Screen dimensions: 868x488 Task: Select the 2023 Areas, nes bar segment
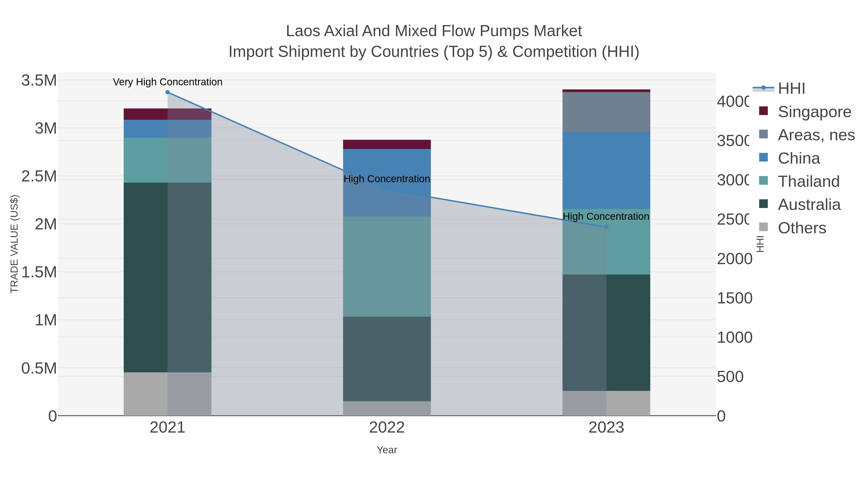[606, 112]
